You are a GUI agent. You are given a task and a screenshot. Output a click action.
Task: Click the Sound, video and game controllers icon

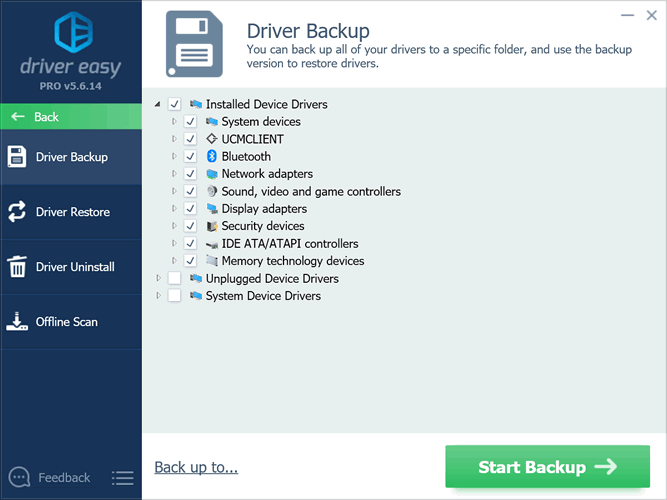(x=211, y=191)
